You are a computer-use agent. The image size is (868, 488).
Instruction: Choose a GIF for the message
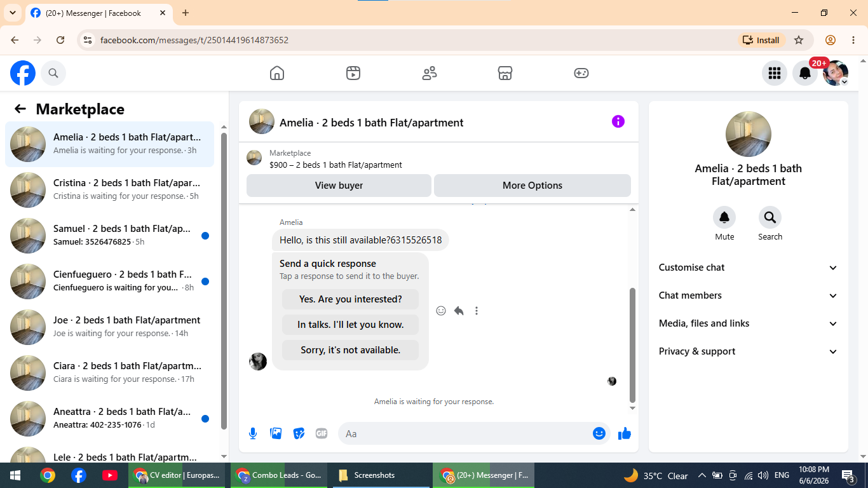tap(322, 433)
